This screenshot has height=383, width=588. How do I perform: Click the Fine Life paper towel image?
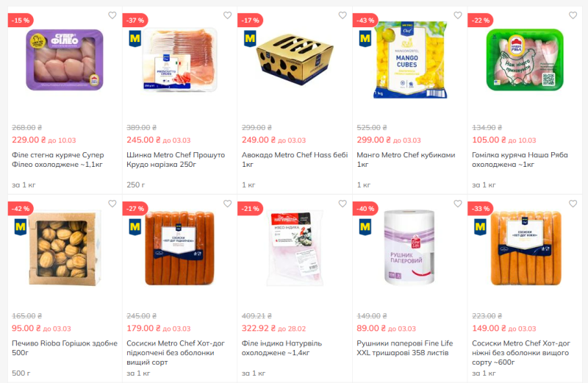[x=409, y=248]
